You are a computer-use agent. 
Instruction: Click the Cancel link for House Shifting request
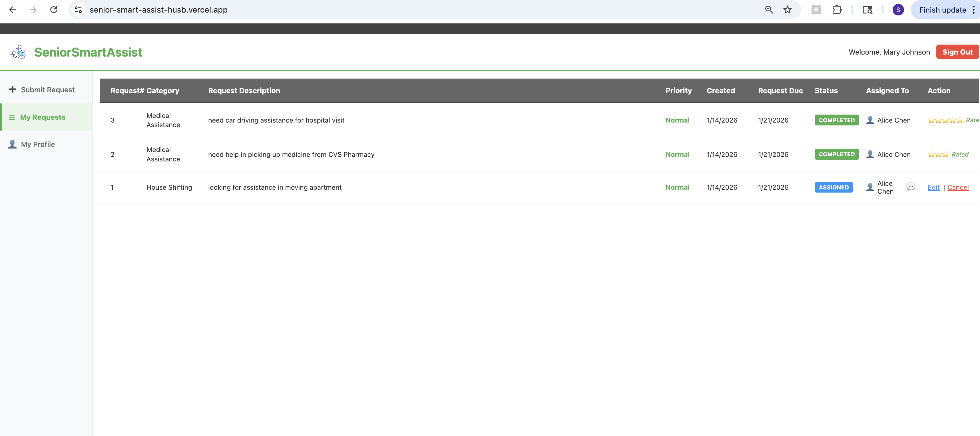pos(957,187)
